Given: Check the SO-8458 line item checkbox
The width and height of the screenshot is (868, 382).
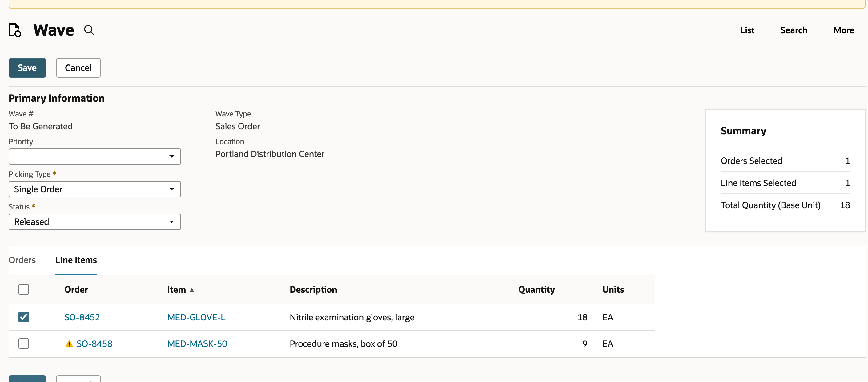Looking at the screenshot, I should [24, 343].
